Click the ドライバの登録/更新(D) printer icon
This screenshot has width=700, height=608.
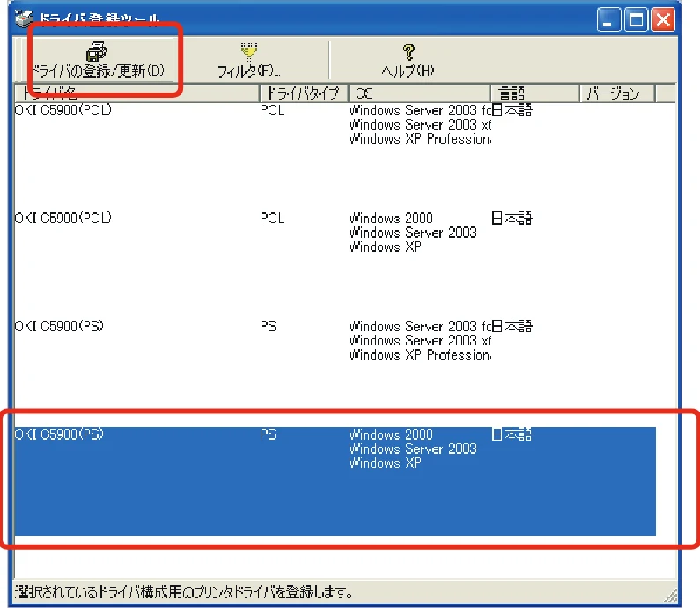point(96,51)
